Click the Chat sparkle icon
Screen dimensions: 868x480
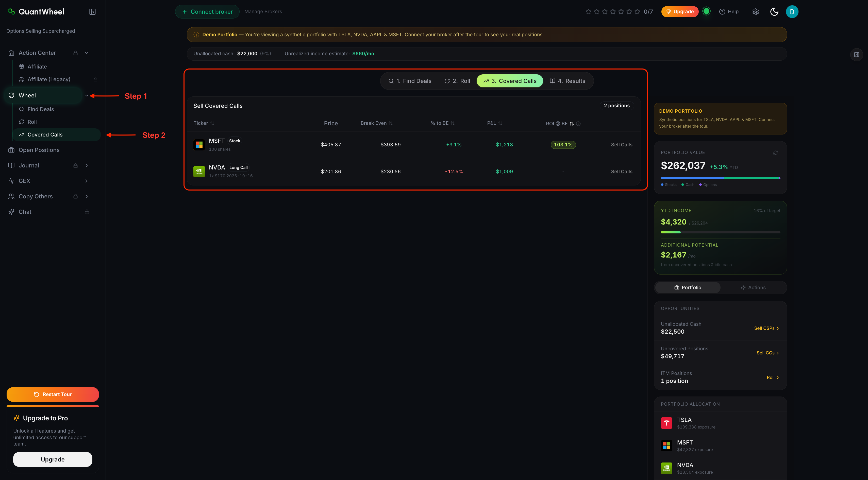click(11, 212)
